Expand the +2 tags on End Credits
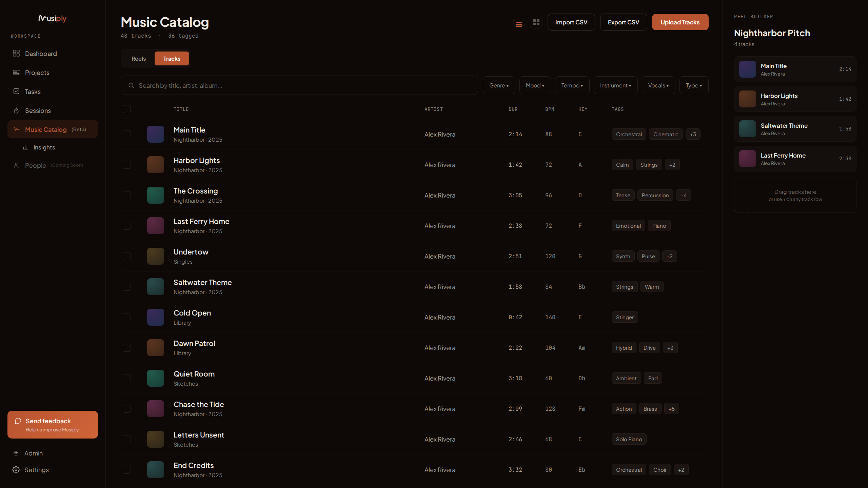 tap(681, 470)
